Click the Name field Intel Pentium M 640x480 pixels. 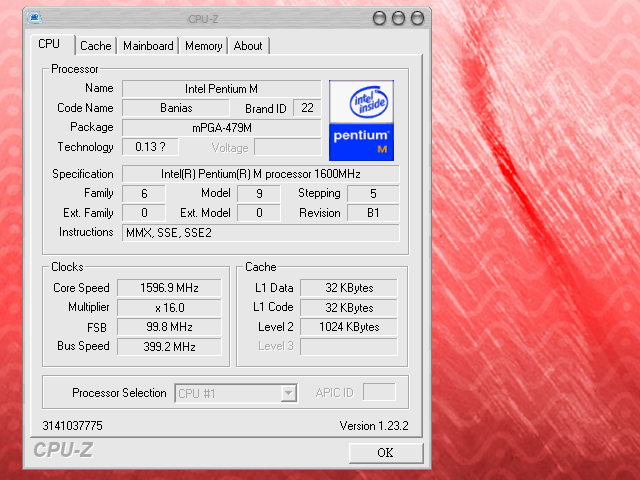click(221, 89)
